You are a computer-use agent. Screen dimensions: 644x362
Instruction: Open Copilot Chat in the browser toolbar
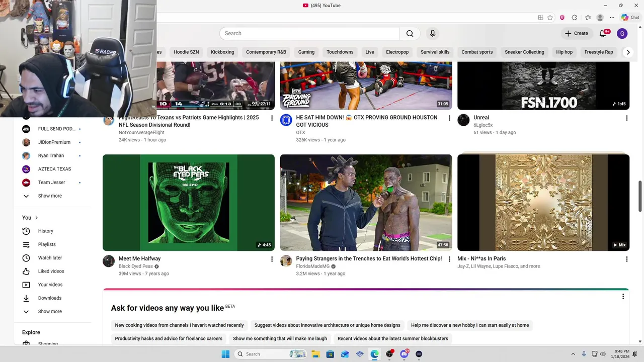(630, 17)
